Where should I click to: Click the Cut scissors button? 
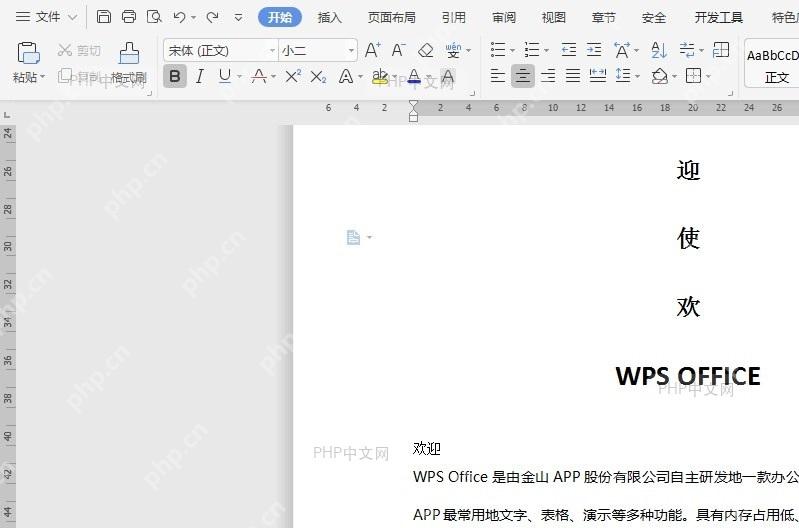tap(79, 50)
